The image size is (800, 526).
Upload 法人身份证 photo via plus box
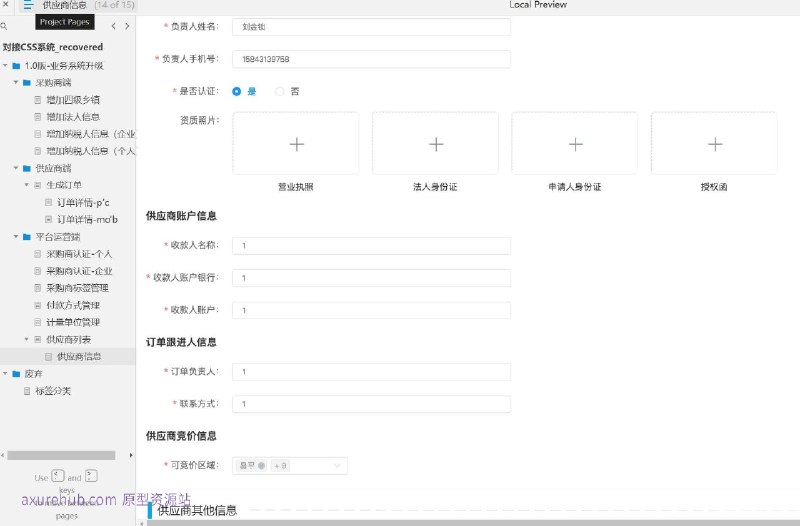coord(435,143)
